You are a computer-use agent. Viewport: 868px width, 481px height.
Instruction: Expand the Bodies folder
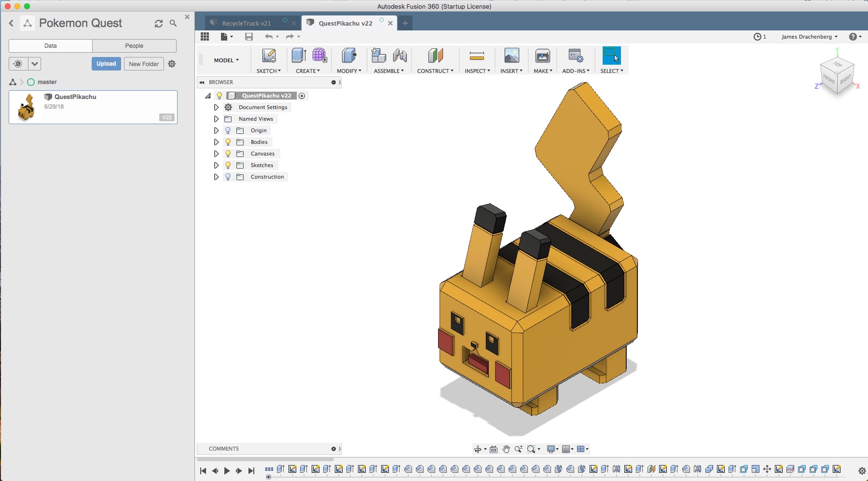tap(216, 142)
